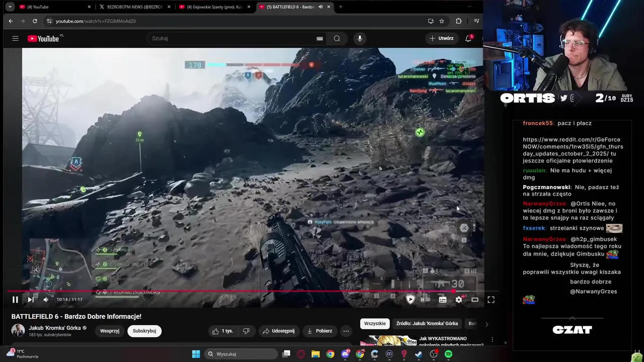The image size is (644, 362).
Task: Expand the tab search dropdown
Action: point(10,7)
